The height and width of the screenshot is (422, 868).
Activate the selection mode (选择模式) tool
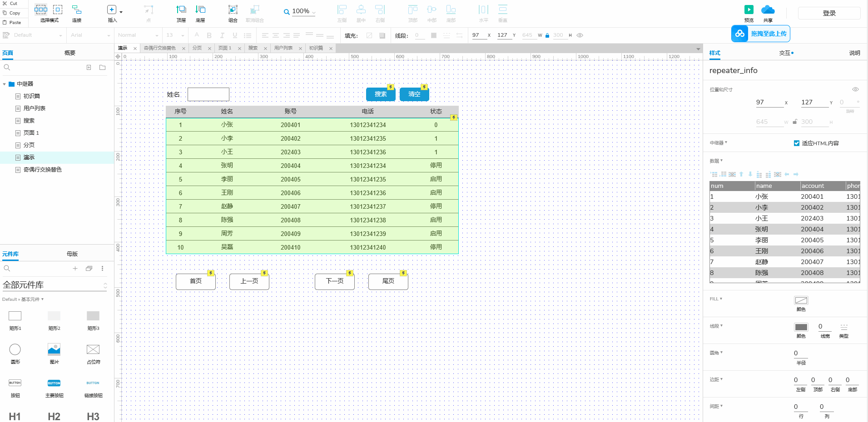pos(41,10)
